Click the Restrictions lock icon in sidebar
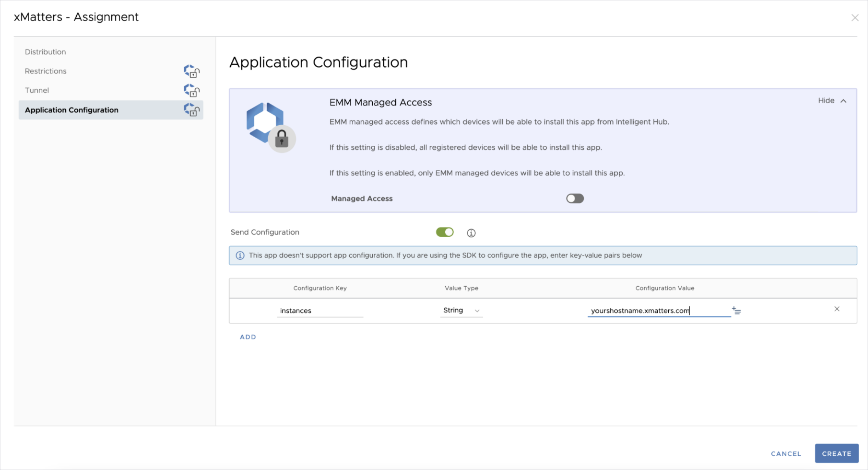This screenshot has height=470, width=868. pyautogui.click(x=192, y=71)
